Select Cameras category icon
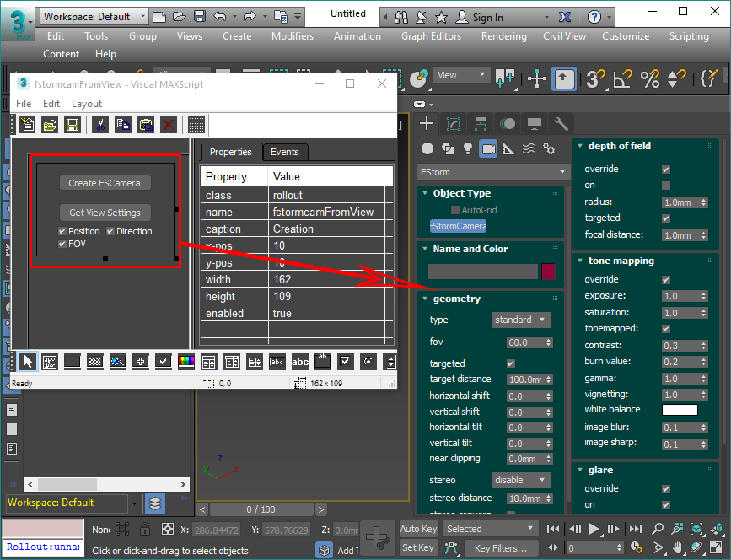This screenshot has height=560, width=731. (488, 148)
